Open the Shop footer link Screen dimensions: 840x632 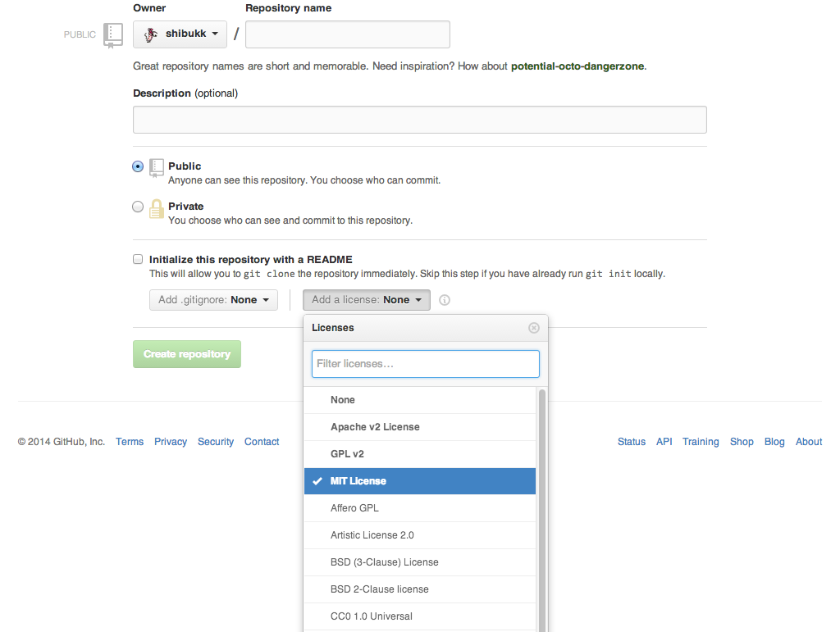tap(742, 442)
